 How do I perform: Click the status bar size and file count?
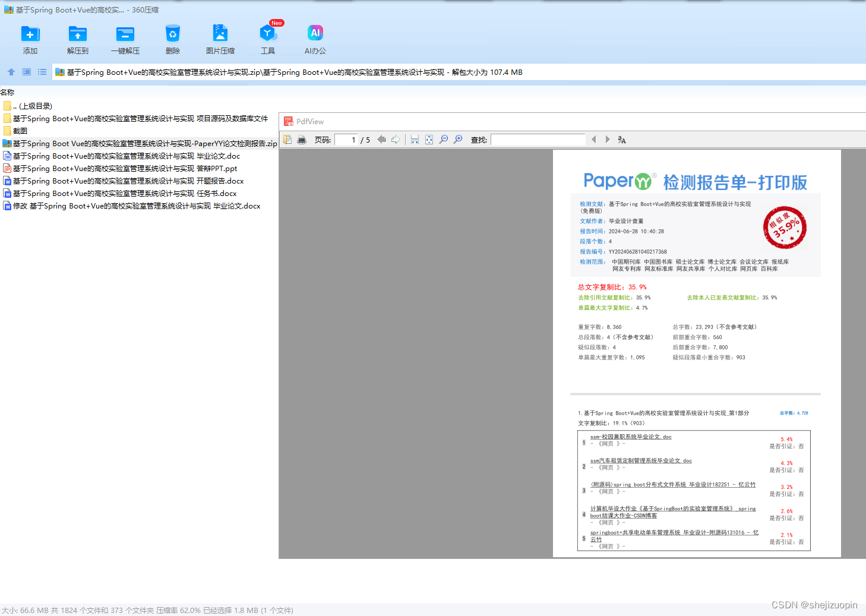point(147,610)
